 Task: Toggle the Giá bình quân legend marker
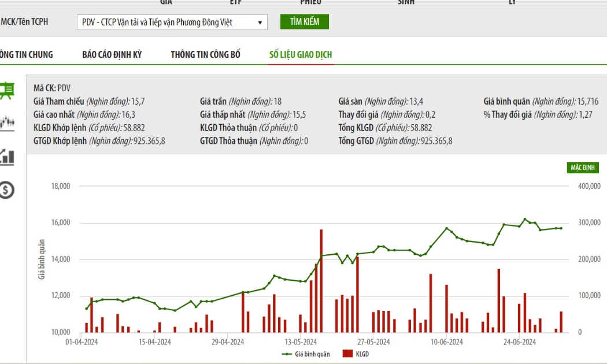coord(287,354)
